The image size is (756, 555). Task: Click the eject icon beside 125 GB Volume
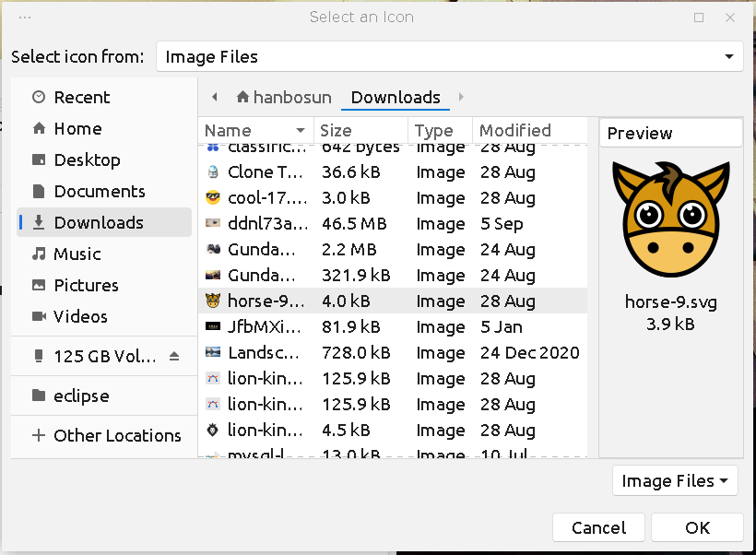click(175, 356)
